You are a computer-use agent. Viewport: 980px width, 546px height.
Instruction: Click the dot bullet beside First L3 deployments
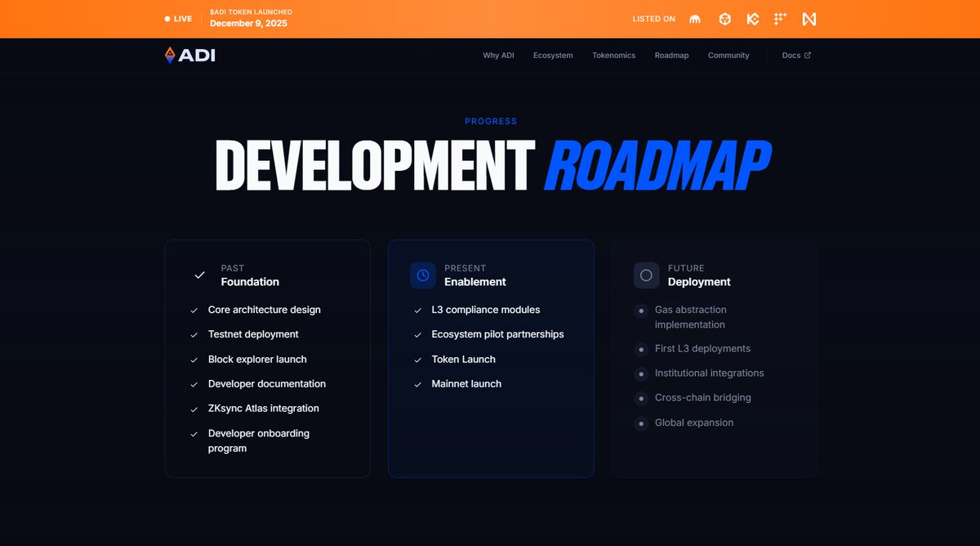tap(641, 349)
